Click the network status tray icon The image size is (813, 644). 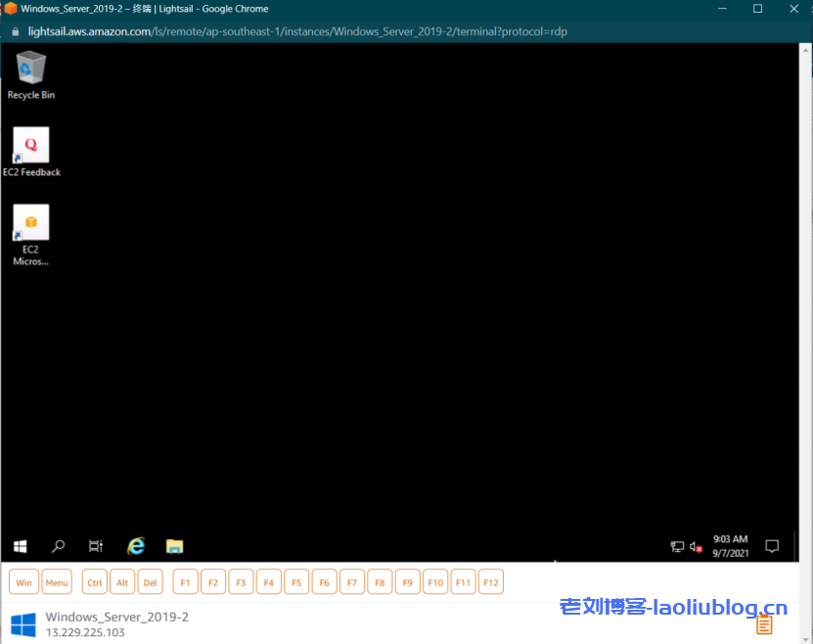point(677,546)
